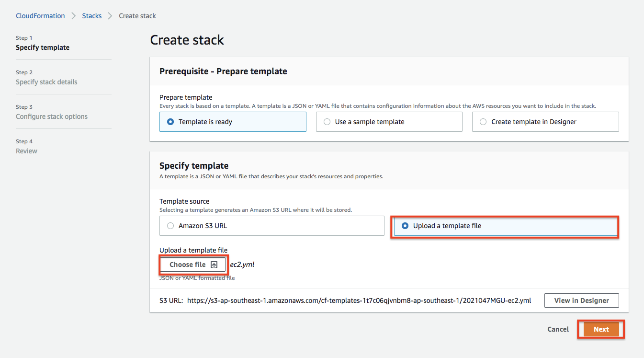Open View in Designer

point(582,300)
